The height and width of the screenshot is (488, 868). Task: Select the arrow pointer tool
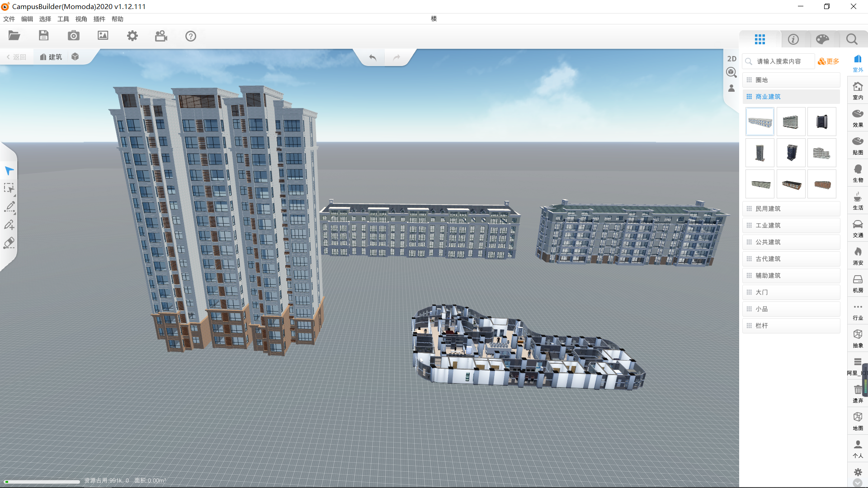click(x=9, y=171)
